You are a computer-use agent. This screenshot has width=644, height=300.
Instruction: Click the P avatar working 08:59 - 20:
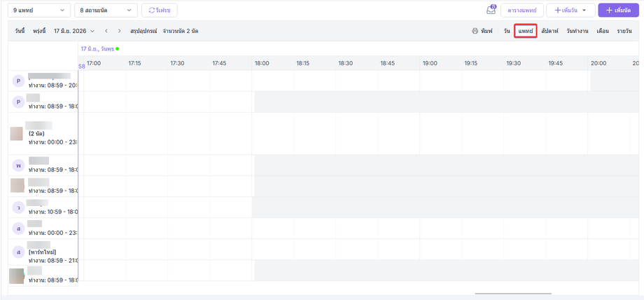click(x=18, y=81)
